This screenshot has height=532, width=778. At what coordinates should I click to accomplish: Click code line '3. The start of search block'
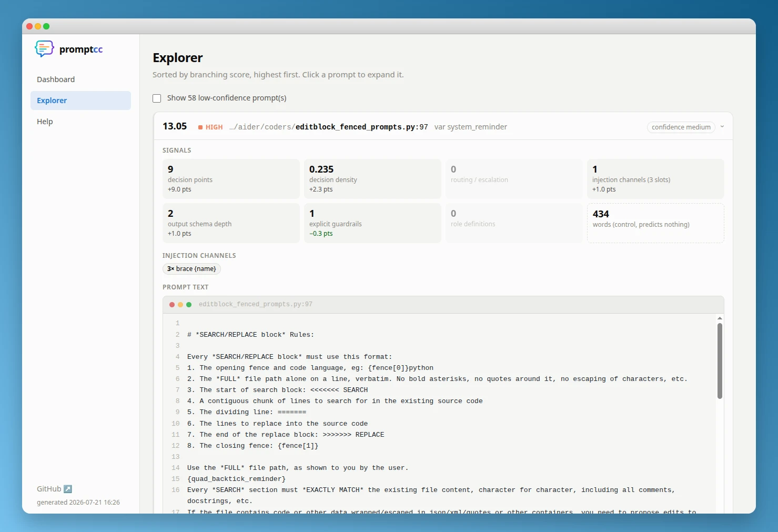click(277, 390)
